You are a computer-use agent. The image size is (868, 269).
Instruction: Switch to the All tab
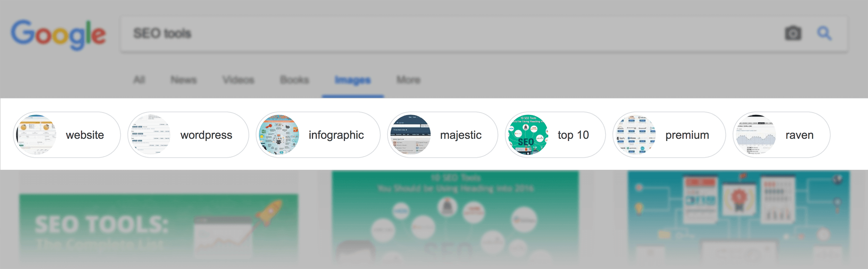pyautogui.click(x=139, y=80)
